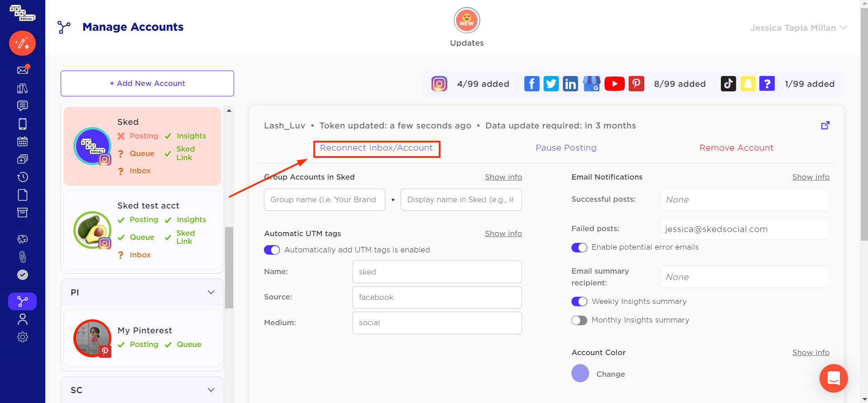Click the TikTok icon in accounts summary
Image resolution: width=868 pixels, height=403 pixels.
[x=729, y=84]
